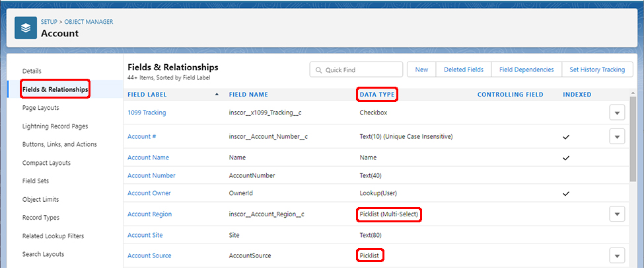
Task: Open the Account Owner field link
Action: (149, 193)
